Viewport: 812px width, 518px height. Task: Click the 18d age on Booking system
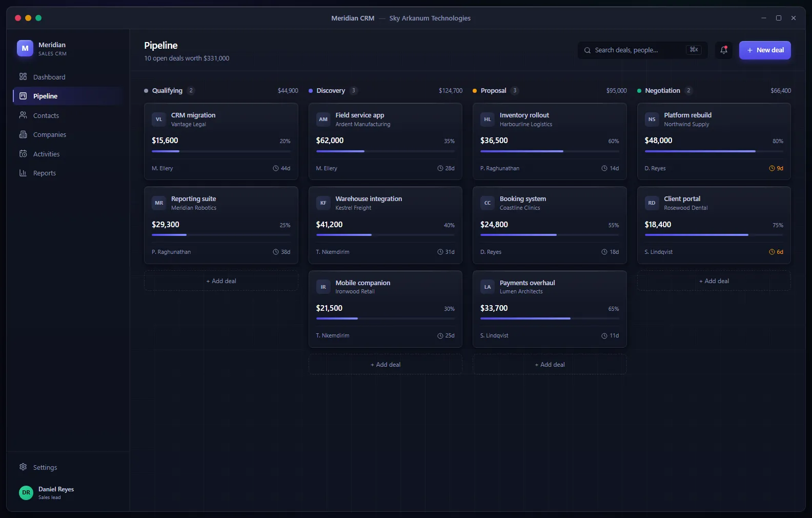click(610, 252)
